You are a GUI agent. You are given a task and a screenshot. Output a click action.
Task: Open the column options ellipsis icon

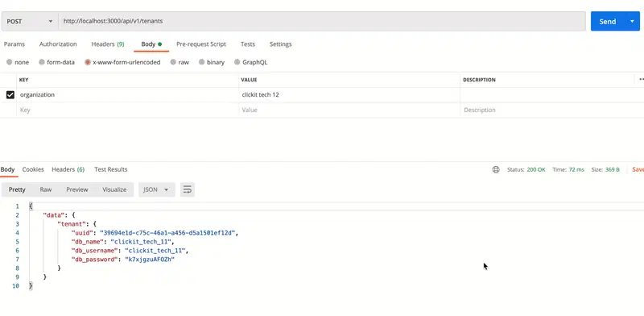pyautogui.click(x=641, y=80)
